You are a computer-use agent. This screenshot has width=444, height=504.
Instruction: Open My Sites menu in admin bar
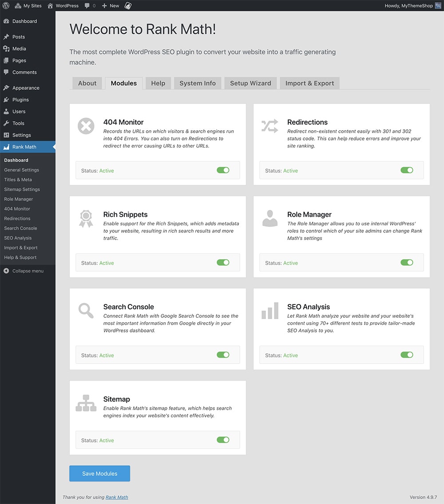coord(28,5)
